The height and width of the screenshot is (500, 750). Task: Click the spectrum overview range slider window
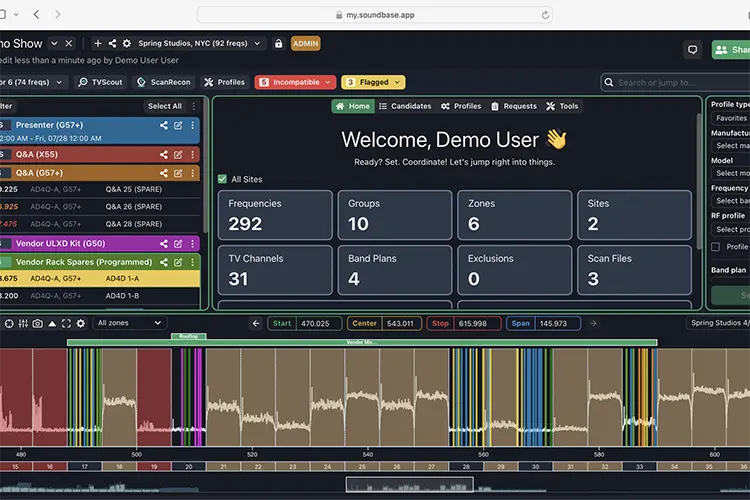[x=409, y=484]
